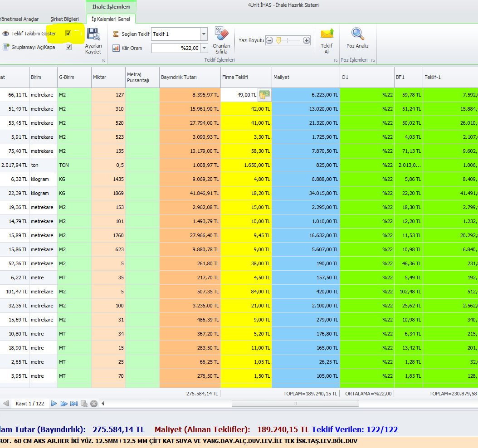Skip to next page of records
The height and width of the screenshot is (448, 478).
click(x=64, y=403)
